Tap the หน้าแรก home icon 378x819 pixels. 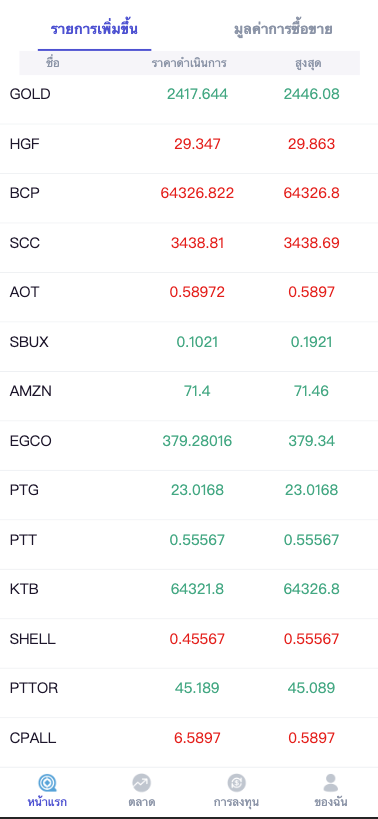click(47, 783)
